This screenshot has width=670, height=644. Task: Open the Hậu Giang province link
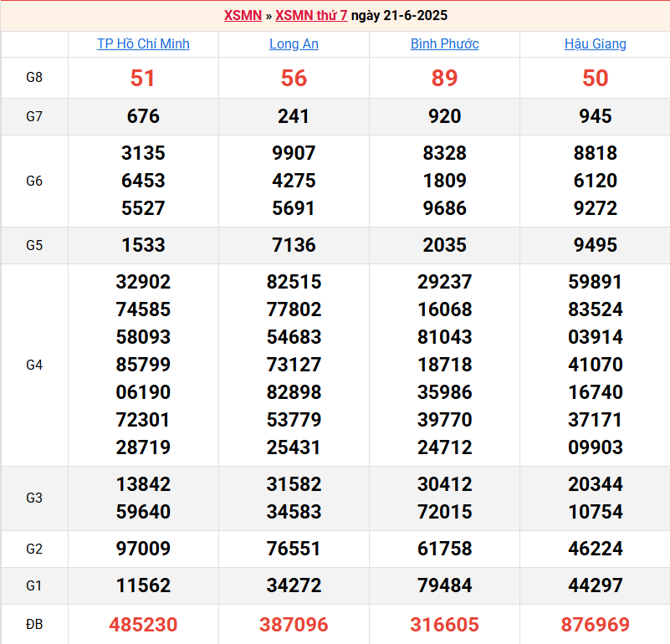point(595,43)
